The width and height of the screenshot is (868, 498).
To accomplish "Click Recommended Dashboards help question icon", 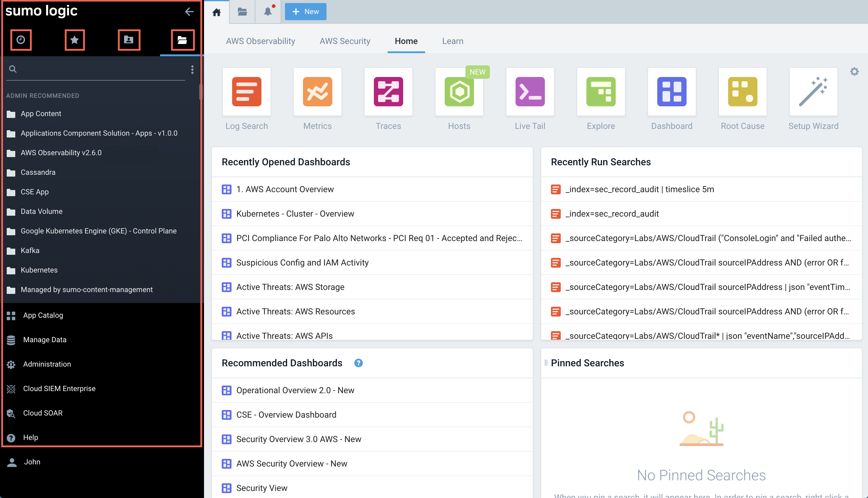I will pos(358,363).
